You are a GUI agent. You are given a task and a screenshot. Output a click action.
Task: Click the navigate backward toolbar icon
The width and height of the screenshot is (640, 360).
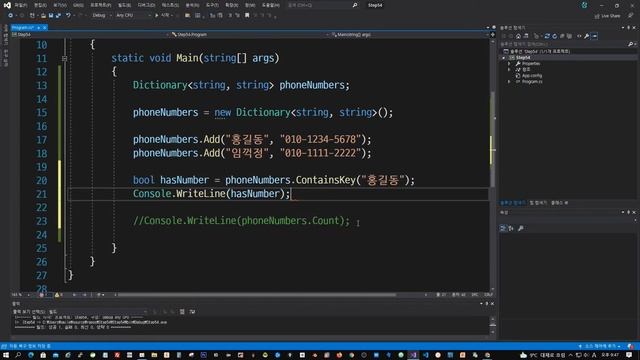[x=11, y=16]
